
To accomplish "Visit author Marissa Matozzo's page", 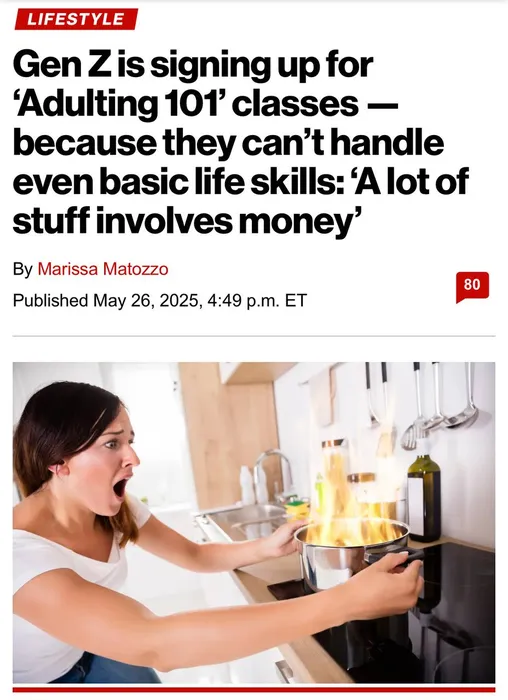I will coord(103,269).
